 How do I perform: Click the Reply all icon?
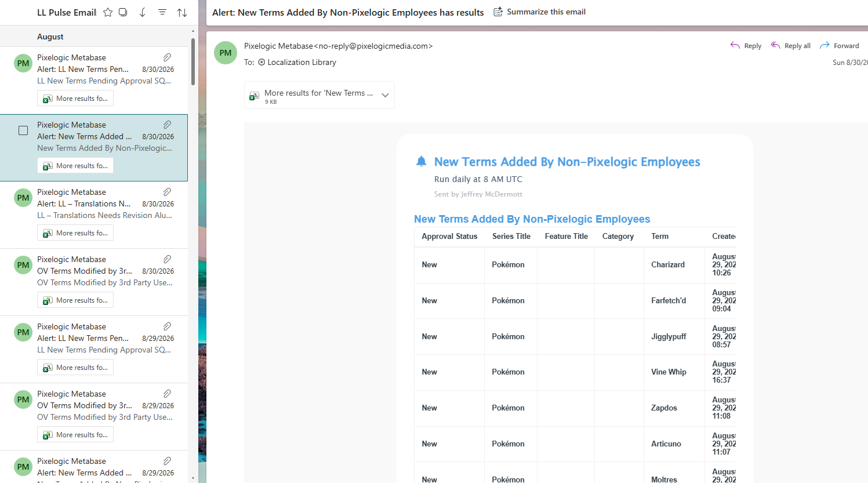click(775, 45)
